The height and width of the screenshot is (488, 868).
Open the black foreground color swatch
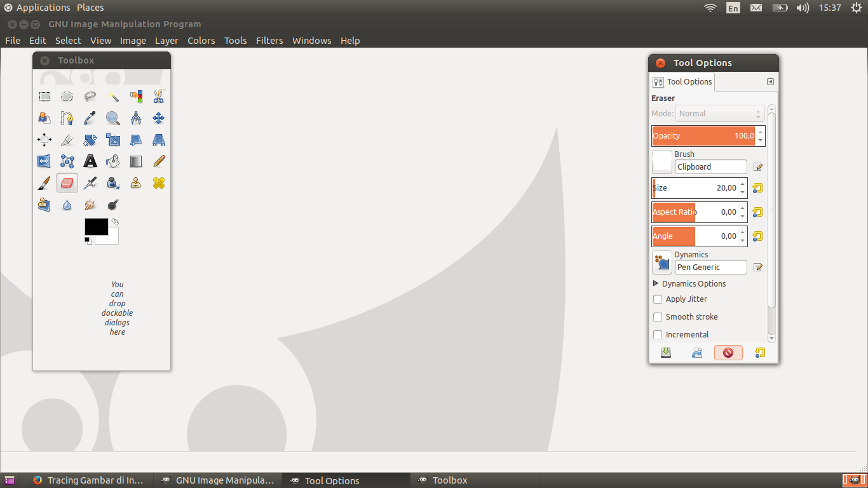tap(97, 227)
